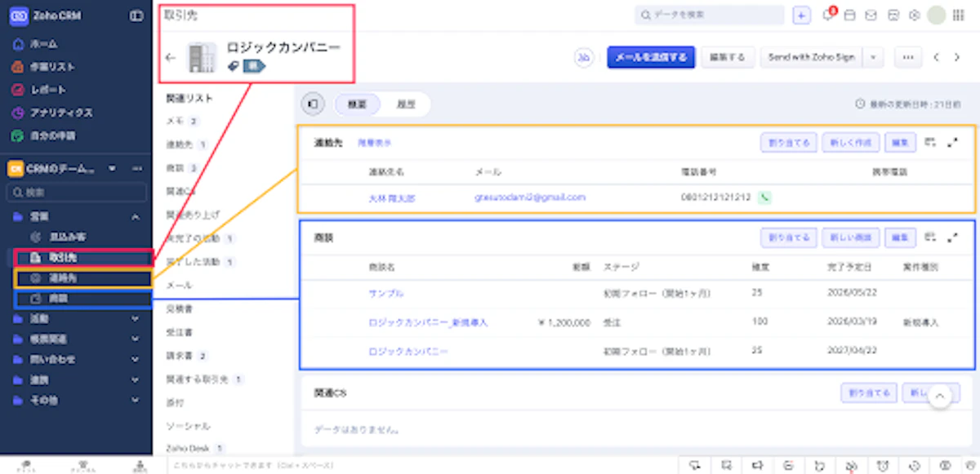Open the settings gear icon

pos(915,16)
